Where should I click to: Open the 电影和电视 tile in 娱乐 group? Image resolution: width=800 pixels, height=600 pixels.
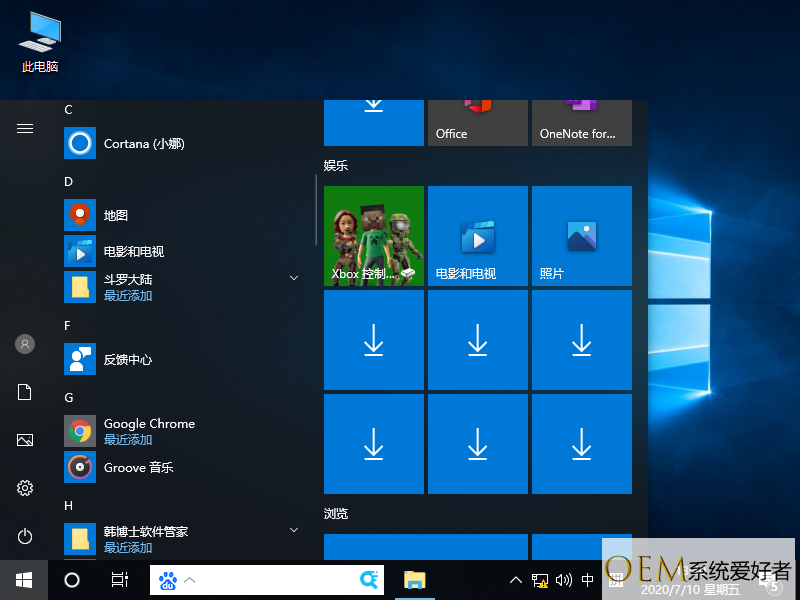point(478,236)
